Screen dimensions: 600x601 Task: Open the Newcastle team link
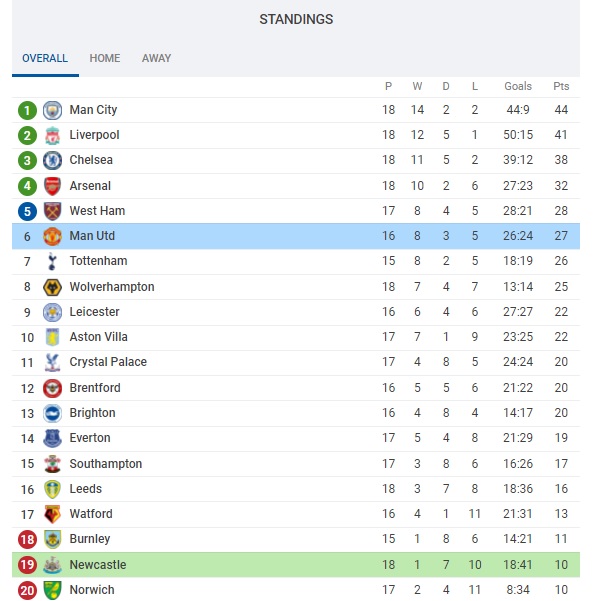(x=97, y=565)
